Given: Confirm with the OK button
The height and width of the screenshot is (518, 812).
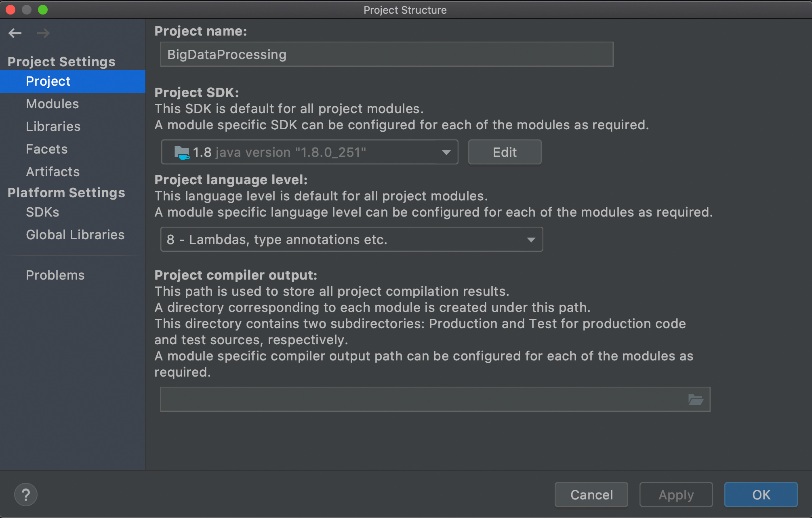Looking at the screenshot, I should coord(760,495).
